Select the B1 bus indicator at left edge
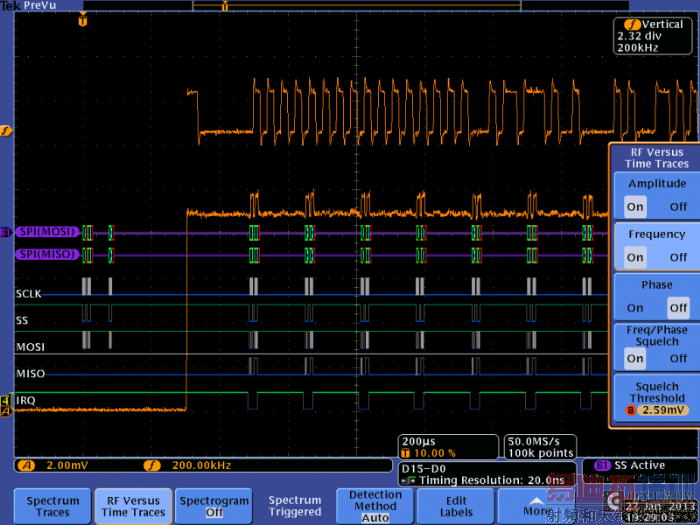 (x=5, y=232)
